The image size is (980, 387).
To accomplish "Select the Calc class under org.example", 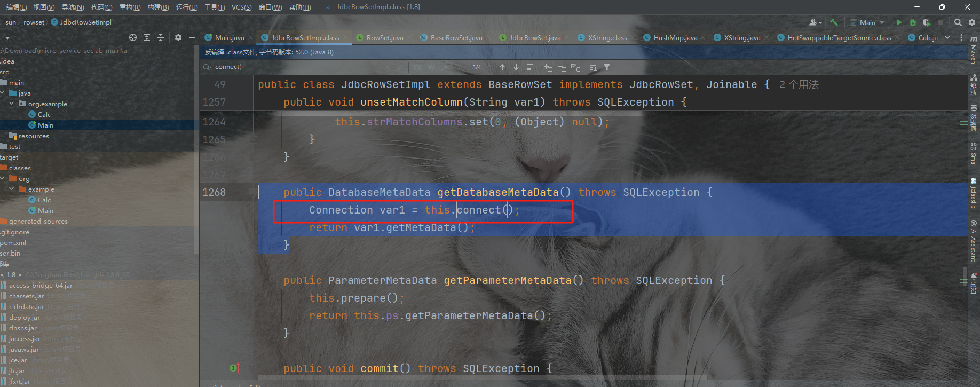I will tap(44, 114).
